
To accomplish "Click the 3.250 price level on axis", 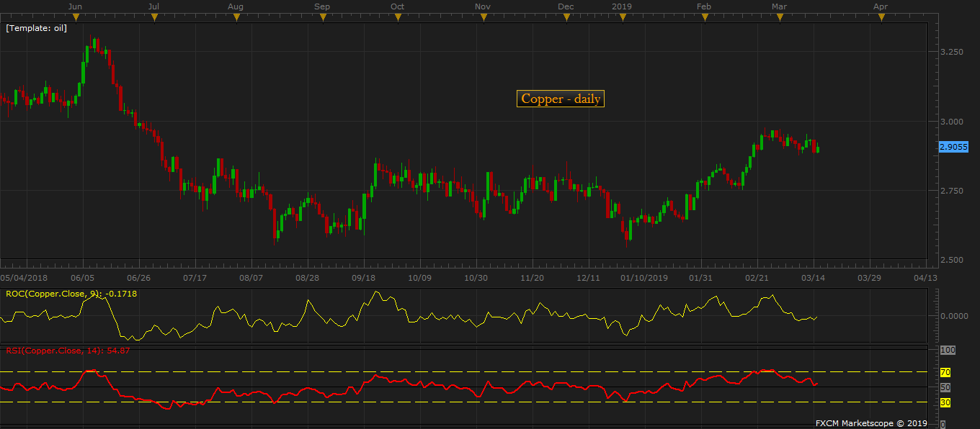I will coord(950,53).
